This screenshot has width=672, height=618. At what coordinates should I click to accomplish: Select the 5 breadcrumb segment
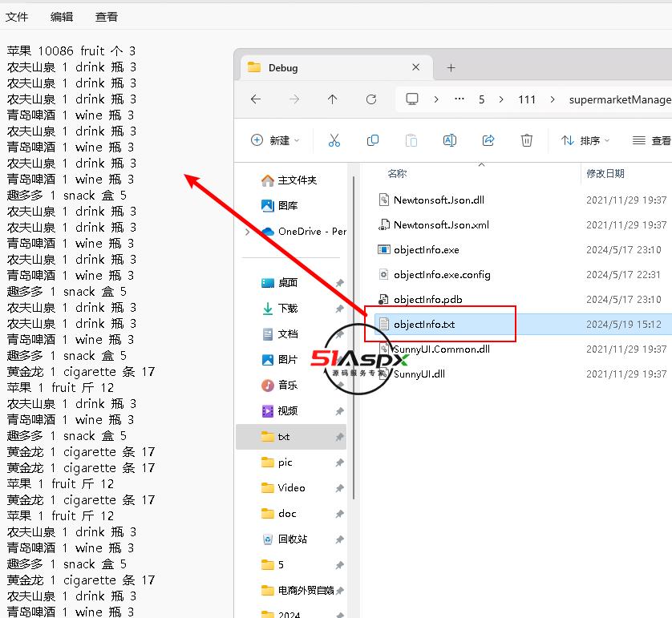(482, 99)
